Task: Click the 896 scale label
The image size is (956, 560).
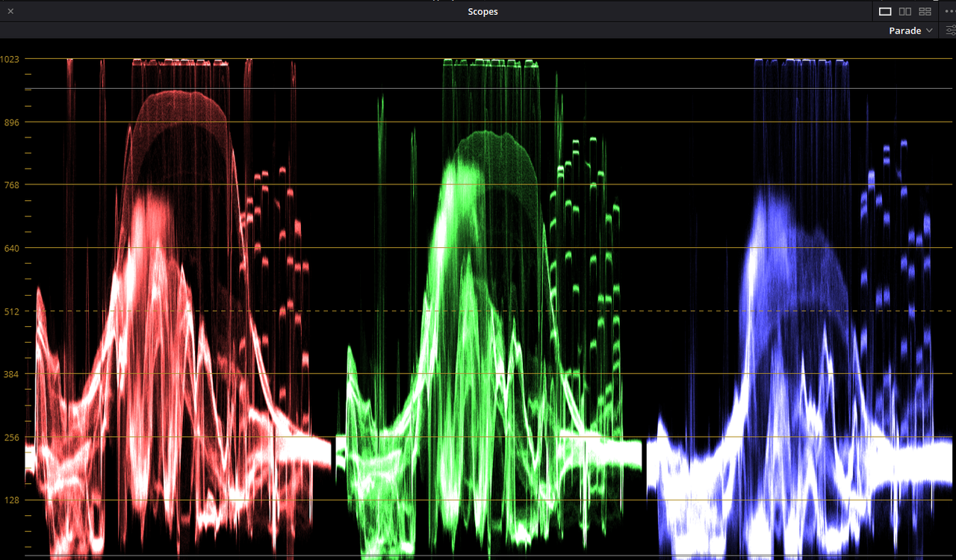Action: pyautogui.click(x=12, y=122)
